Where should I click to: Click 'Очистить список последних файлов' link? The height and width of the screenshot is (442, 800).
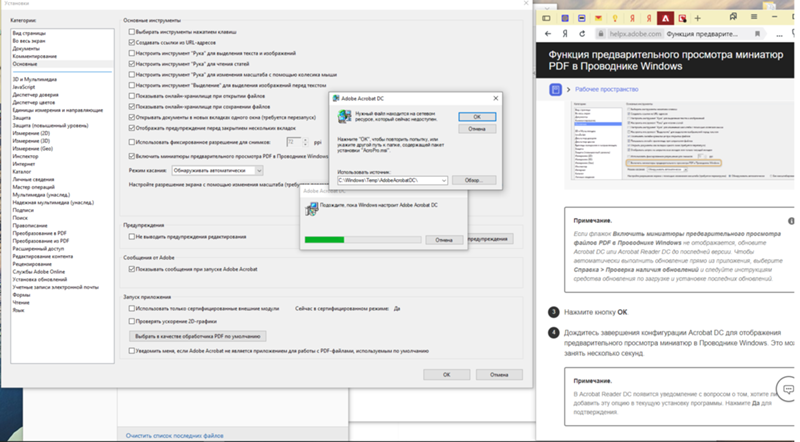pos(174,436)
